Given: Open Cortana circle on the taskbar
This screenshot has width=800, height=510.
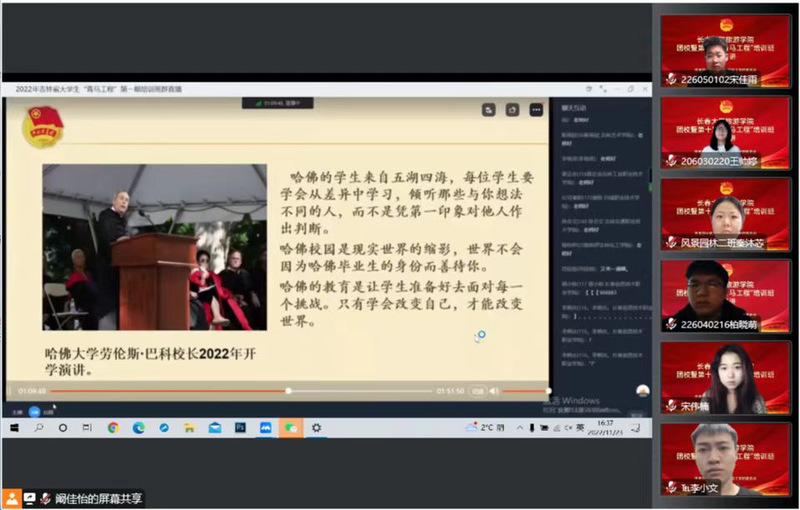Looking at the screenshot, I should click(63, 428).
